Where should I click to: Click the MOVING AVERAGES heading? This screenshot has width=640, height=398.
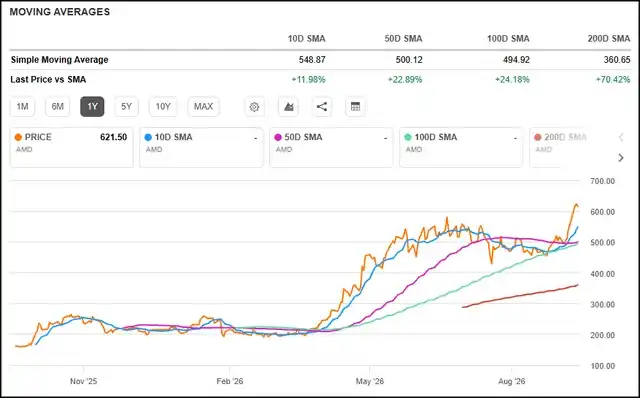(60, 12)
